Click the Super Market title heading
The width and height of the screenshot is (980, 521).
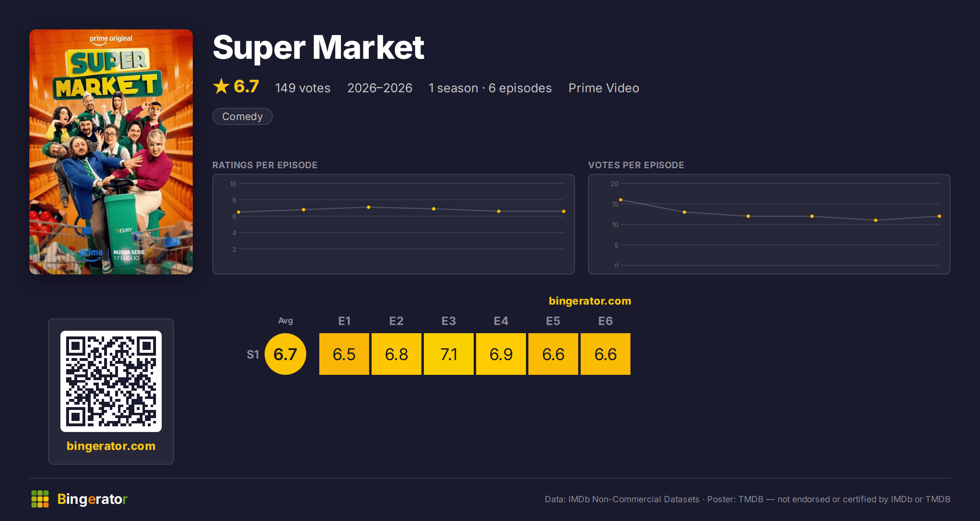click(x=318, y=47)
